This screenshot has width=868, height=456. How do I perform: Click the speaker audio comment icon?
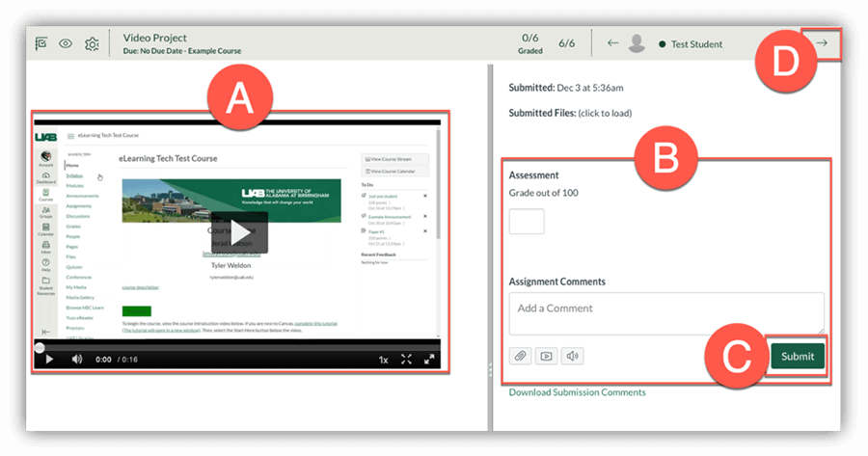573,356
